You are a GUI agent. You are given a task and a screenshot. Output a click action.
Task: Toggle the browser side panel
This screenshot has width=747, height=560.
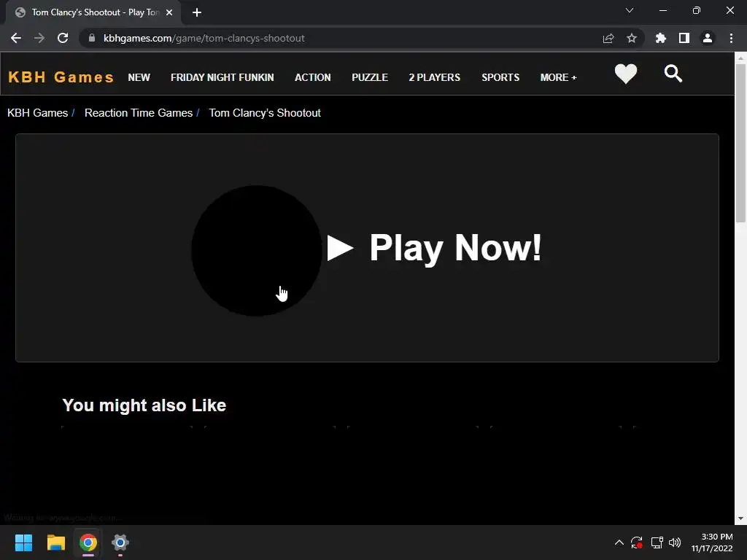[684, 38]
